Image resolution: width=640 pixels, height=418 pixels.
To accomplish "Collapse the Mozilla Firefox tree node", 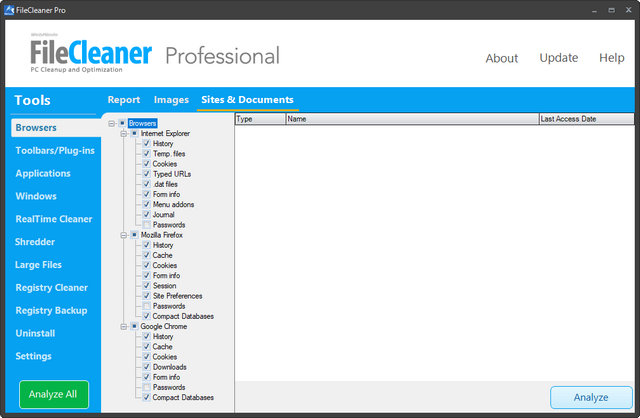I will click(x=124, y=235).
